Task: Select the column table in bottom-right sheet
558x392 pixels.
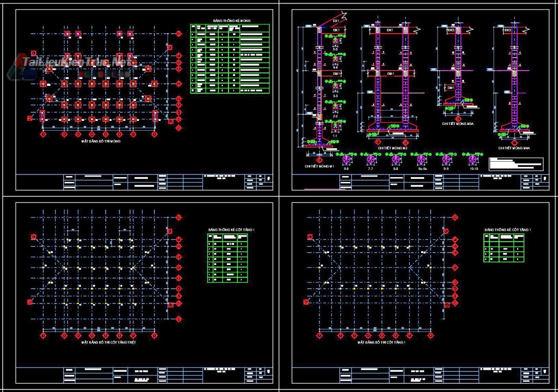Action: pos(504,247)
